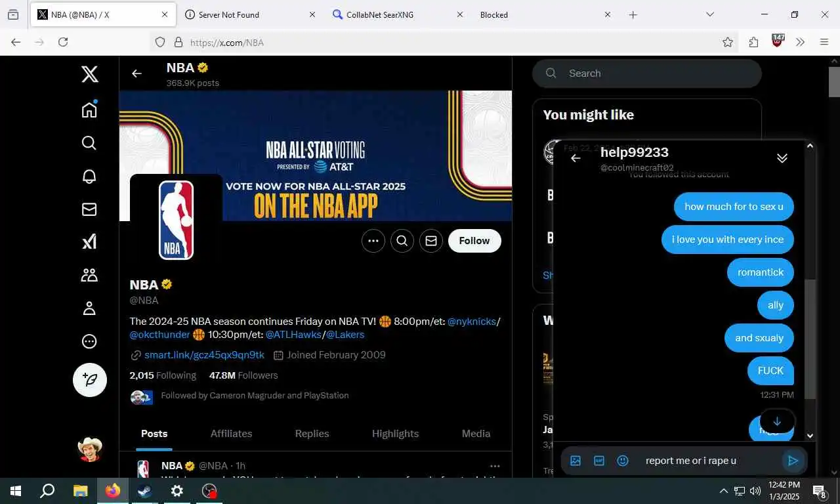Click the site security padlock icon
The image size is (840, 504).
tap(178, 42)
